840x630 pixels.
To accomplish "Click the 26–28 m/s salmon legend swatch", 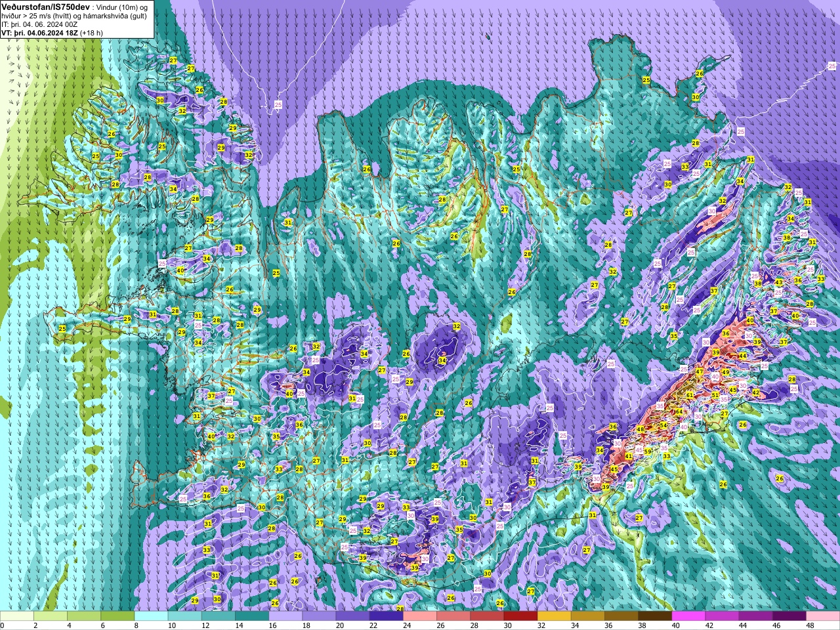I will click(453, 616).
